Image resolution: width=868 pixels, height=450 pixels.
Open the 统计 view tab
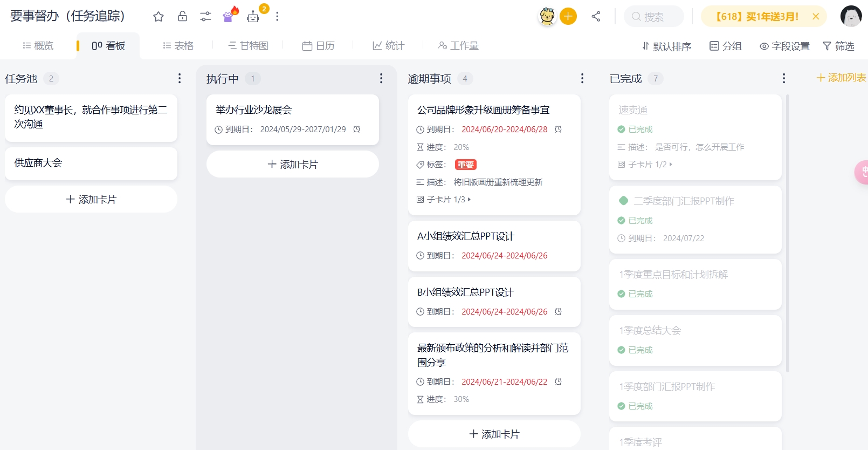[x=388, y=46]
